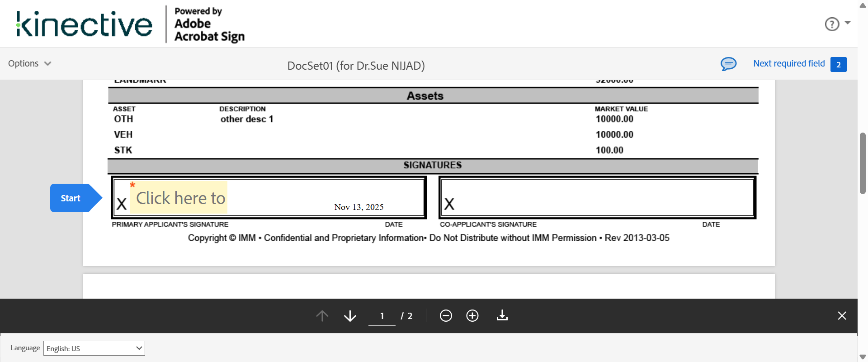Click the Assets section header

click(x=425, y=96)
